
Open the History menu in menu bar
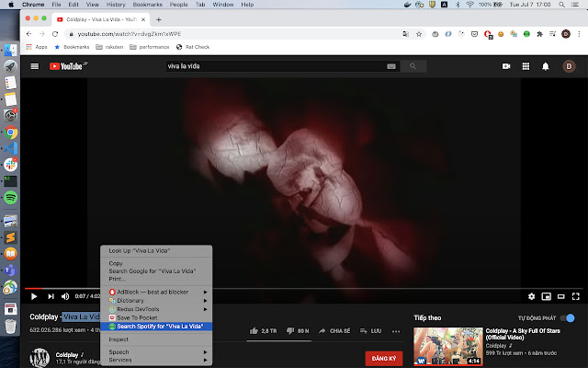click(x=116, y=5)
